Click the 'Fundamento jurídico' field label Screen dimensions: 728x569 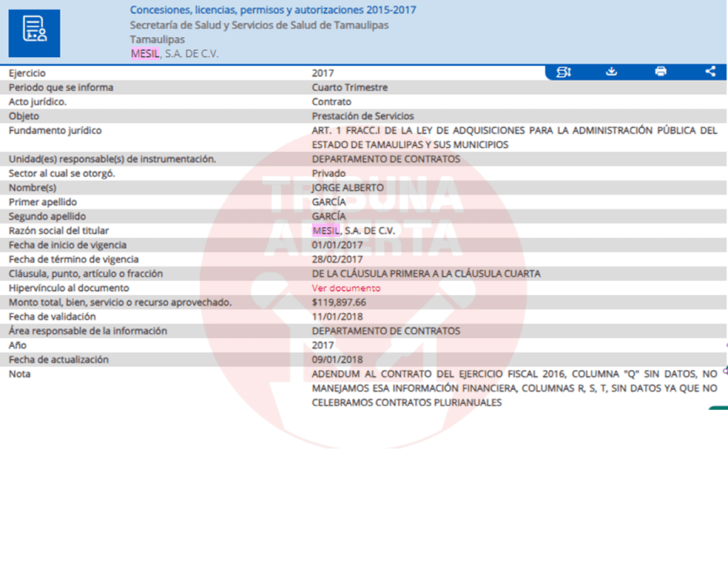[55, 130]
